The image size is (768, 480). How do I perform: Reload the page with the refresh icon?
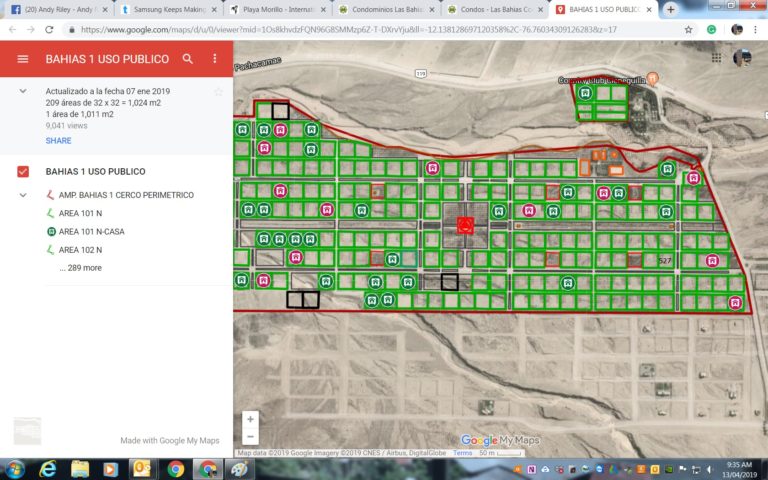pyautogui.click(x=49, y=29)
